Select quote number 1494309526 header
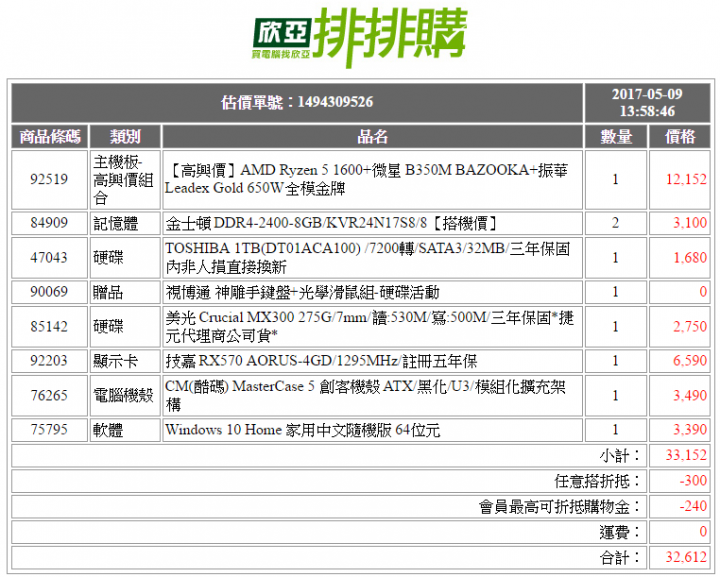 pos(297,102)
